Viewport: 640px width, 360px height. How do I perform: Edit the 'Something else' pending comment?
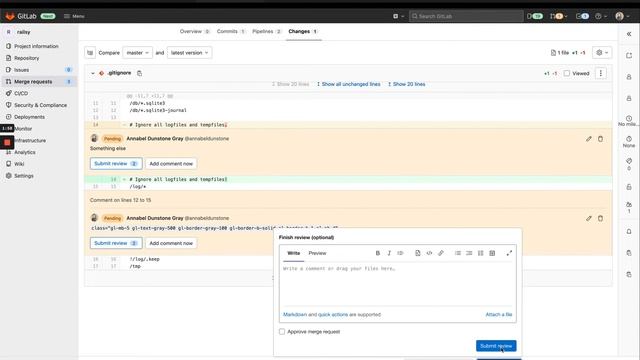(x=589, y=139)
